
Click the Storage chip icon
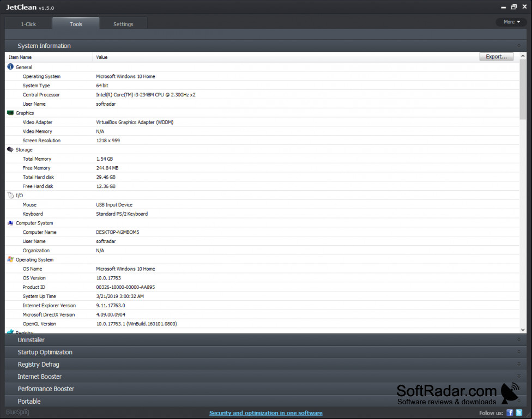coord(10,150)
